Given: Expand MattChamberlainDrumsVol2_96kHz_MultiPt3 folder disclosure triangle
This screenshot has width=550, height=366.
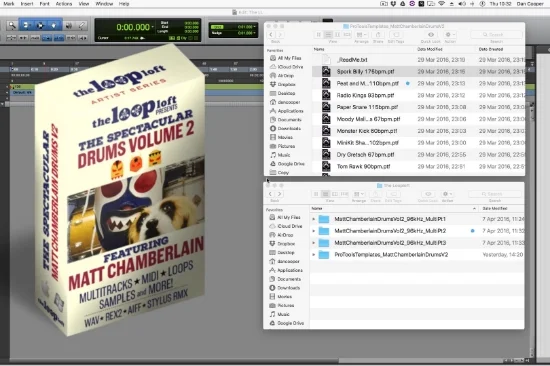Looking at the screenshot, I should [314, 243].
